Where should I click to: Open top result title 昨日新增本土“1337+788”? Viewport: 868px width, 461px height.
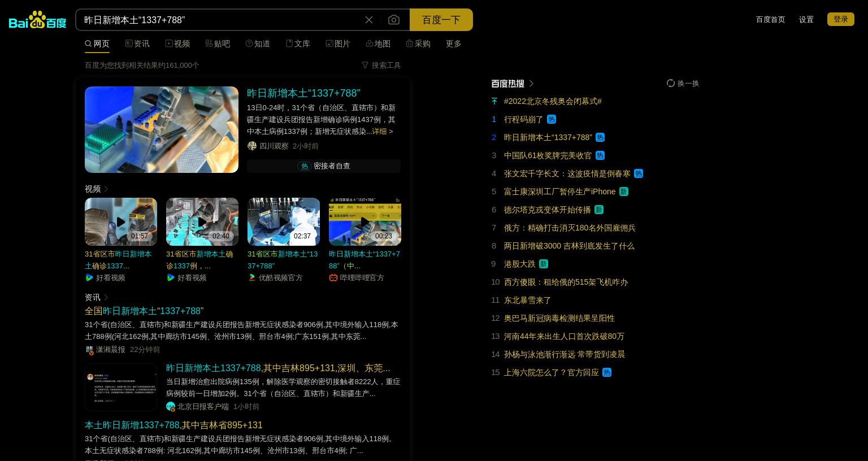pyautogui.click(x=303, y=93)
